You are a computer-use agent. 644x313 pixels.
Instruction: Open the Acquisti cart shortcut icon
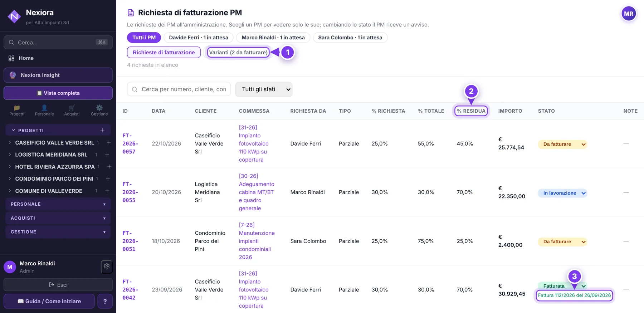point(72,108)
